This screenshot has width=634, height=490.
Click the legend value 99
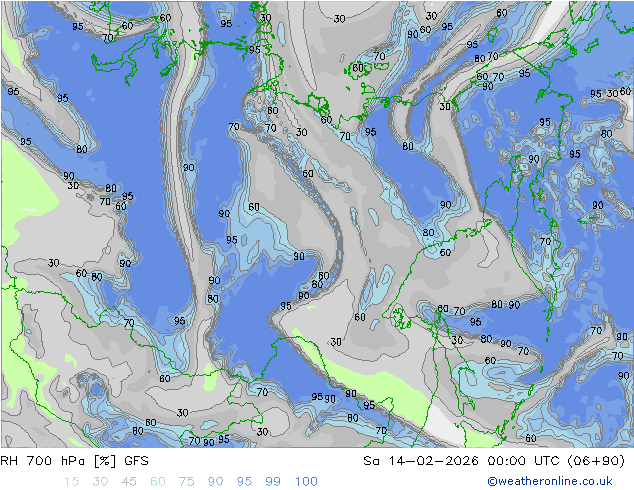point(273,481)
